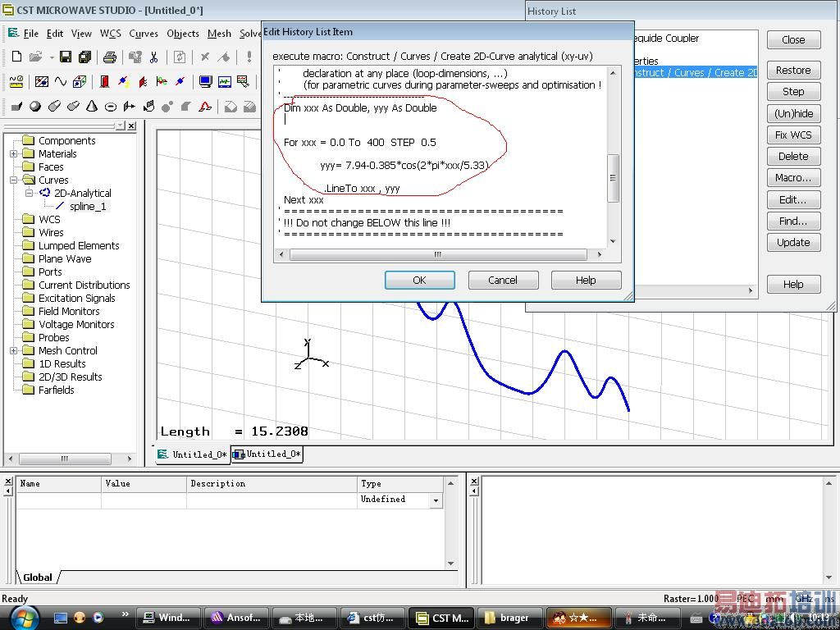
Task: Select the Rotate profile tool icon
Action: (x=148, y=107)
